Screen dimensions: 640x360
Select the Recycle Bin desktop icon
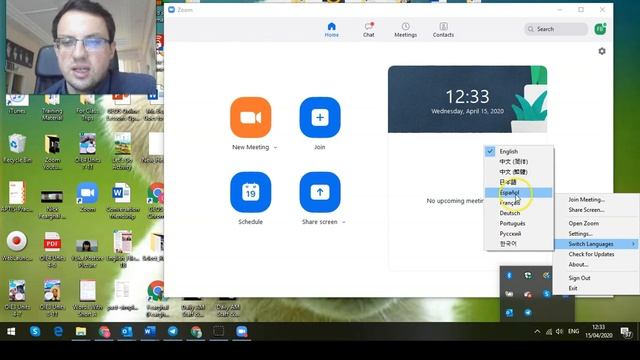(17, 149)
